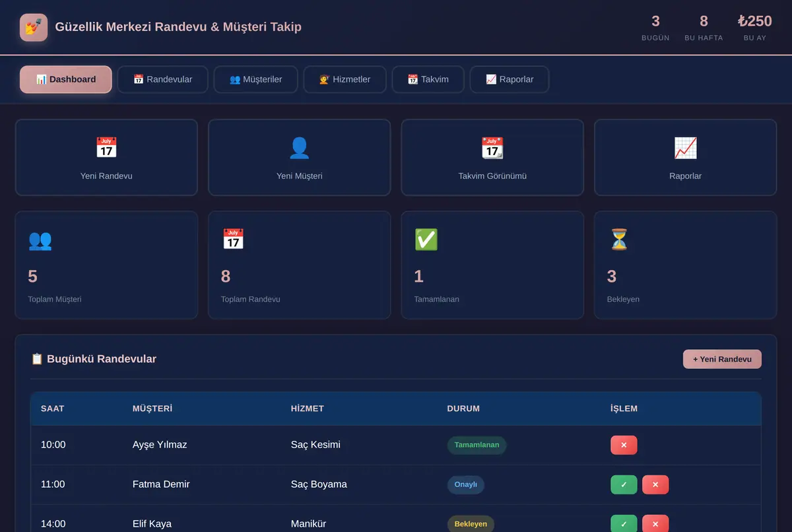Open the Takvim tab
Screen dimensions: 792x532
[428, 79]
